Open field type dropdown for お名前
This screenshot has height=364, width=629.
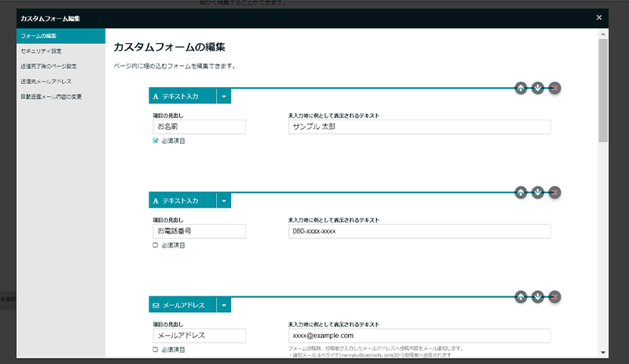224,96
